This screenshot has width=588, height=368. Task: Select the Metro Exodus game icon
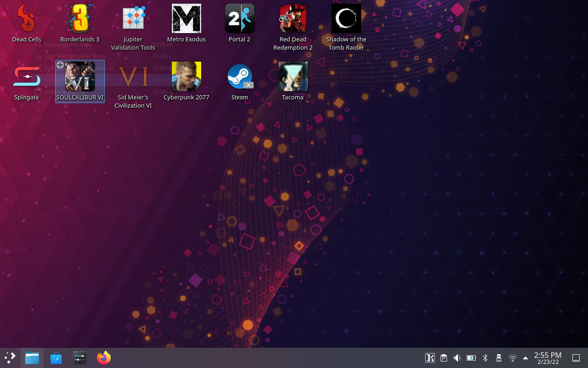click(187, 19)
